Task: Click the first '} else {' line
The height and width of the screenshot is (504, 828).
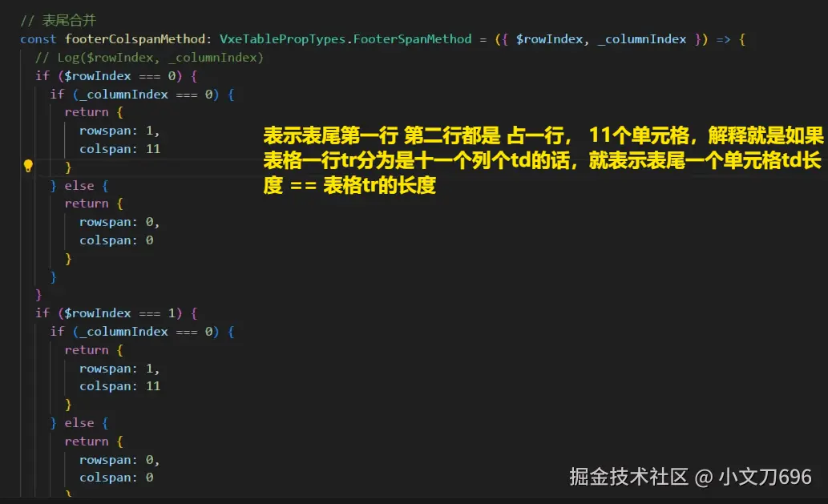Action: [x=79, y=186]
